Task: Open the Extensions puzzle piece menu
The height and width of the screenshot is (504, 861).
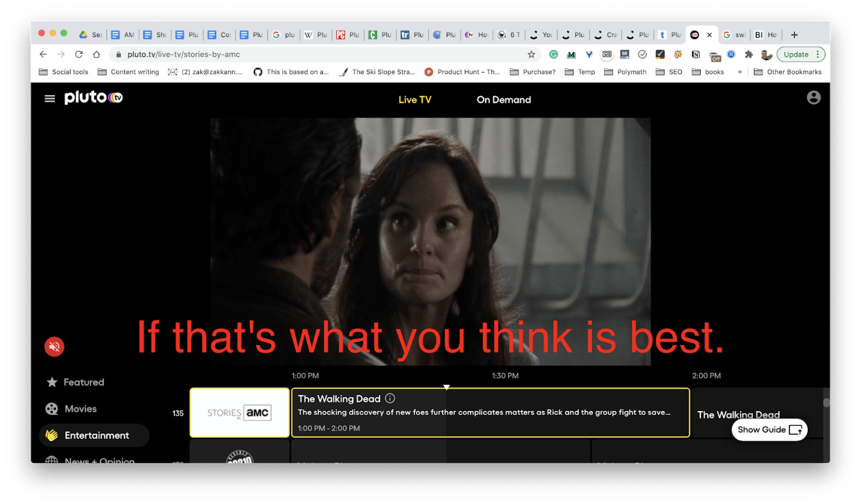Action: (749, 54)
